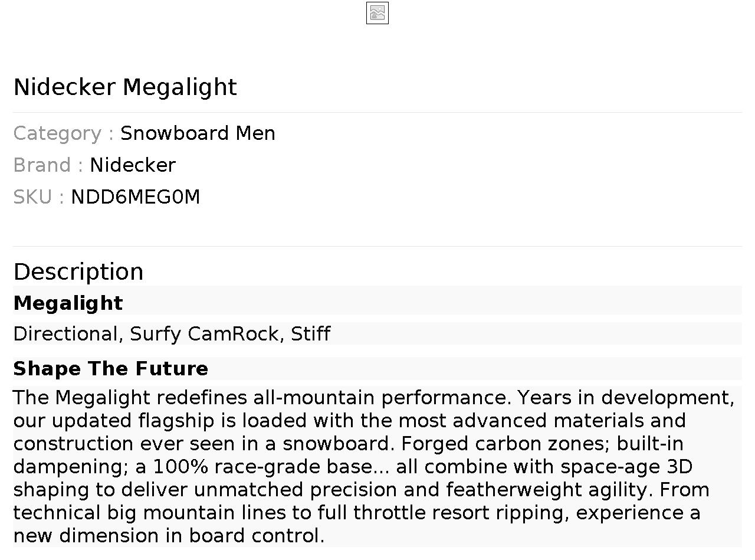Click the SKU value NDD6MEG0M

[136, 197]
